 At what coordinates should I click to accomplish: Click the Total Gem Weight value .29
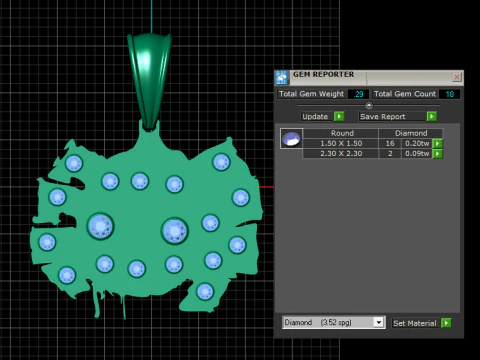(358, 94)
